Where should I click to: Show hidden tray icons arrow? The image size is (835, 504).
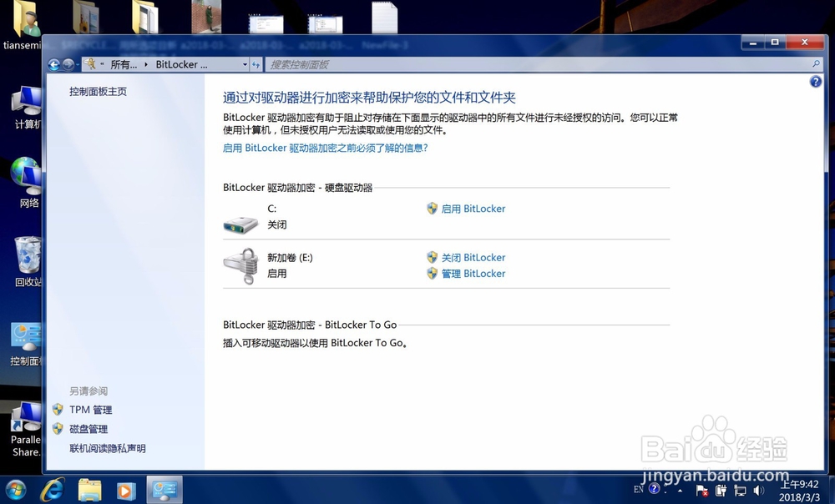(680, 490)
